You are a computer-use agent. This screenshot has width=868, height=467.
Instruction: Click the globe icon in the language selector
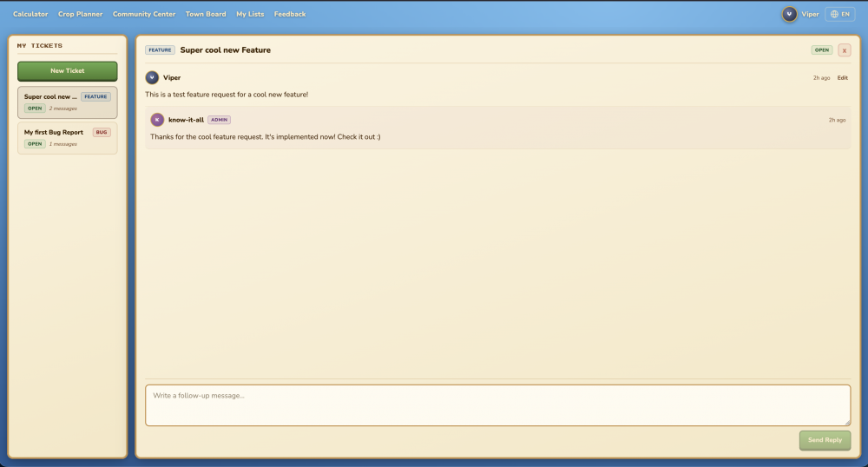[x=834, y=14]
